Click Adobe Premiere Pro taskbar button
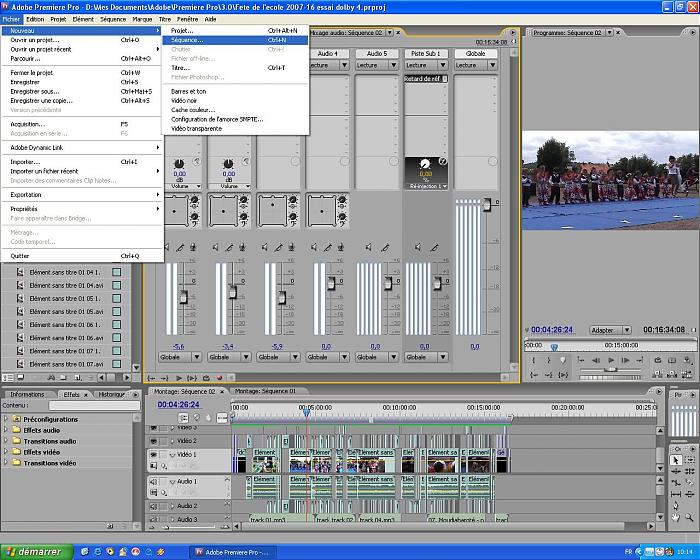This screenshot has width=700, height=560. [233, 552]
